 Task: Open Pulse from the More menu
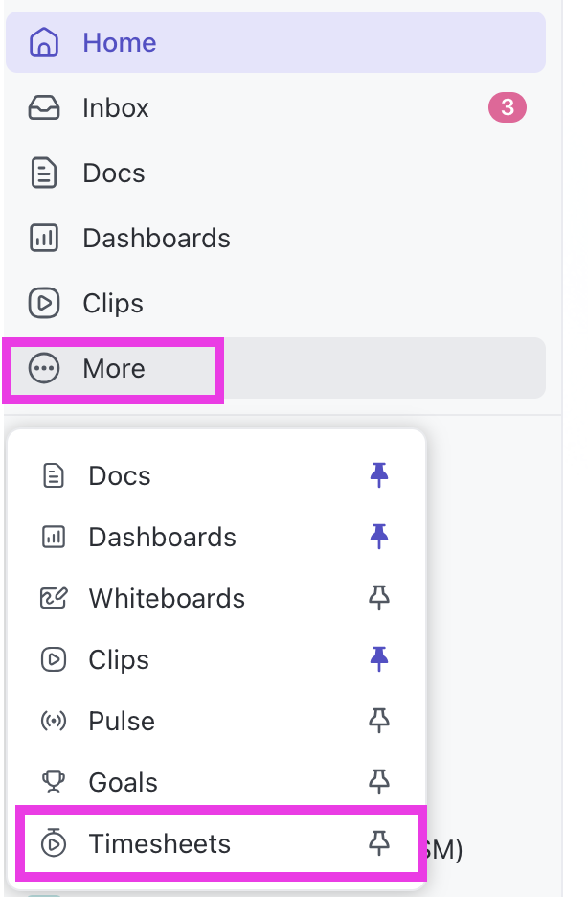(122, 722)
